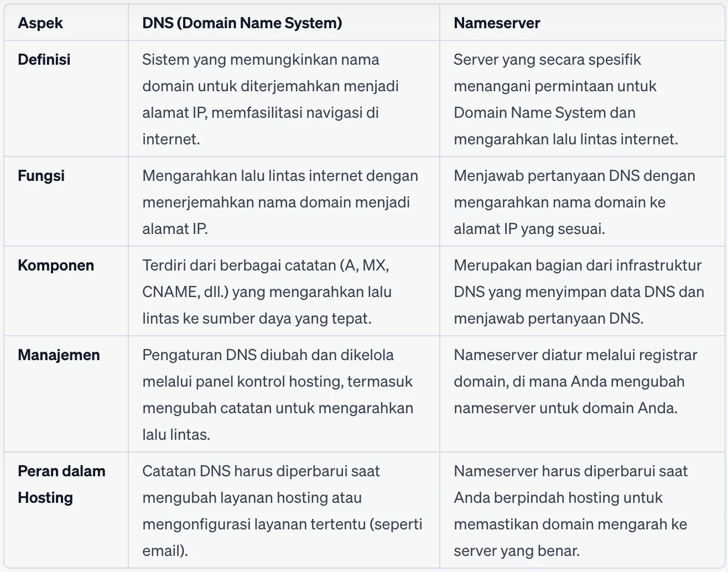Click the Nameserver definition cell starting 'Server yang secara'
This screenshot has height=572, width=728.
click(x=565, y=100)
